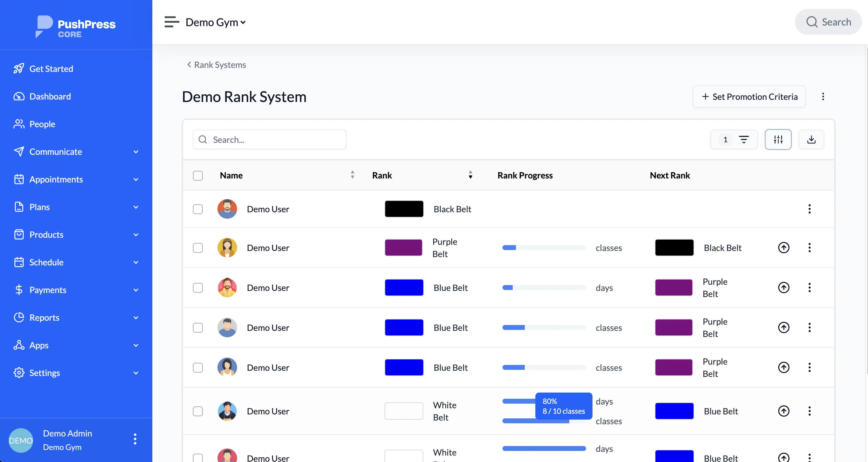
Task: Click the black rank color swatch for Black Belt
Action: point(404,209)
